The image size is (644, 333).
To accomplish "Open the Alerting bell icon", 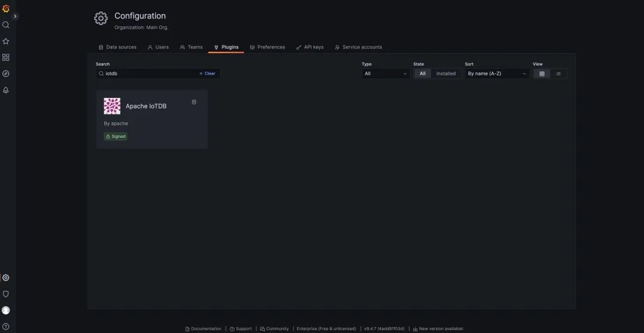I will [6, 90].
